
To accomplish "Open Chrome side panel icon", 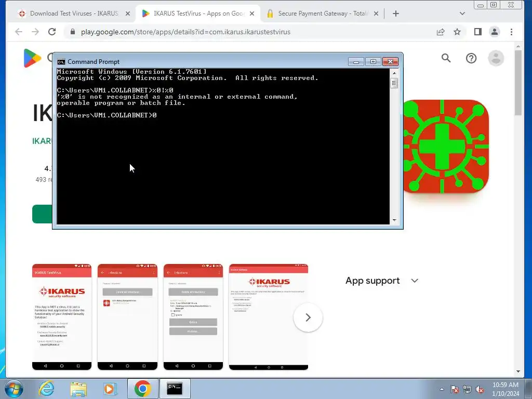I will tap(478, 32).
